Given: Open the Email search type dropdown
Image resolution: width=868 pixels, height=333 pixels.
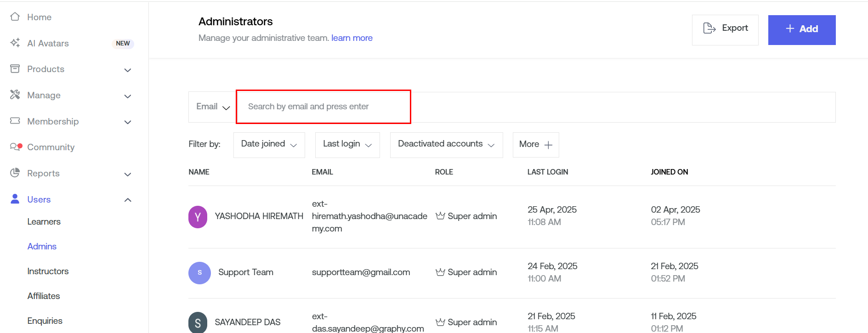Looking at the screenshot, I should [212, 107].
